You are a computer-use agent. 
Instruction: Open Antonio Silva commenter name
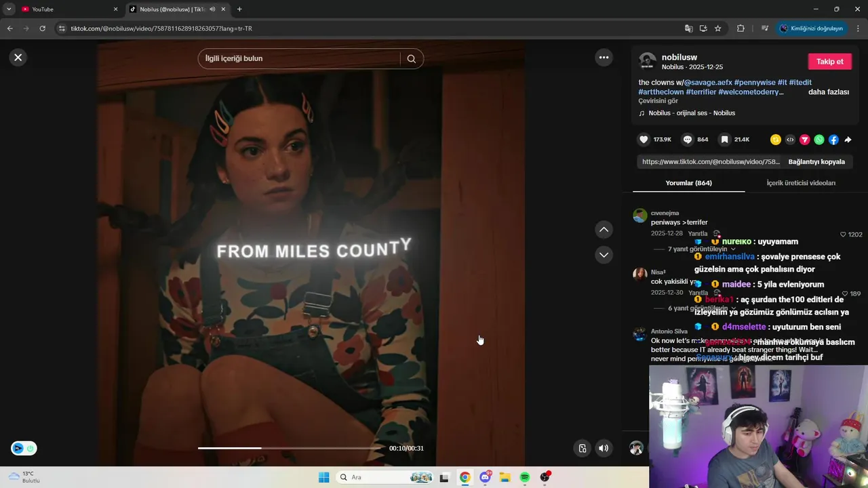tap(669, 331)
